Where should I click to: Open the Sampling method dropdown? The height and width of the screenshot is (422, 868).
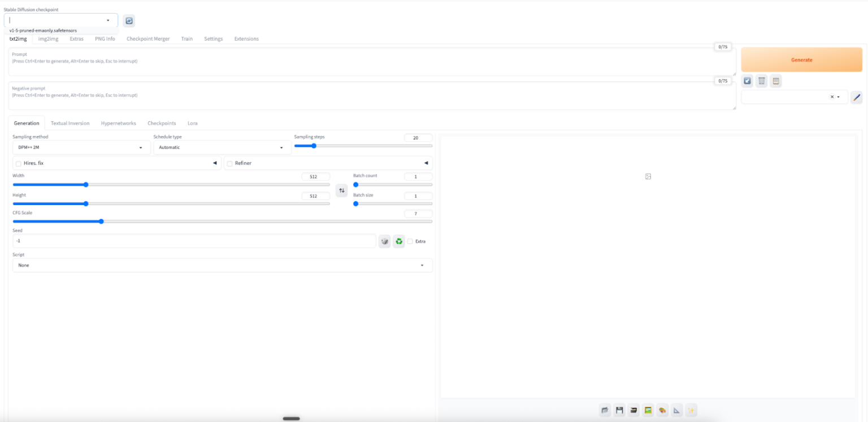81,147
